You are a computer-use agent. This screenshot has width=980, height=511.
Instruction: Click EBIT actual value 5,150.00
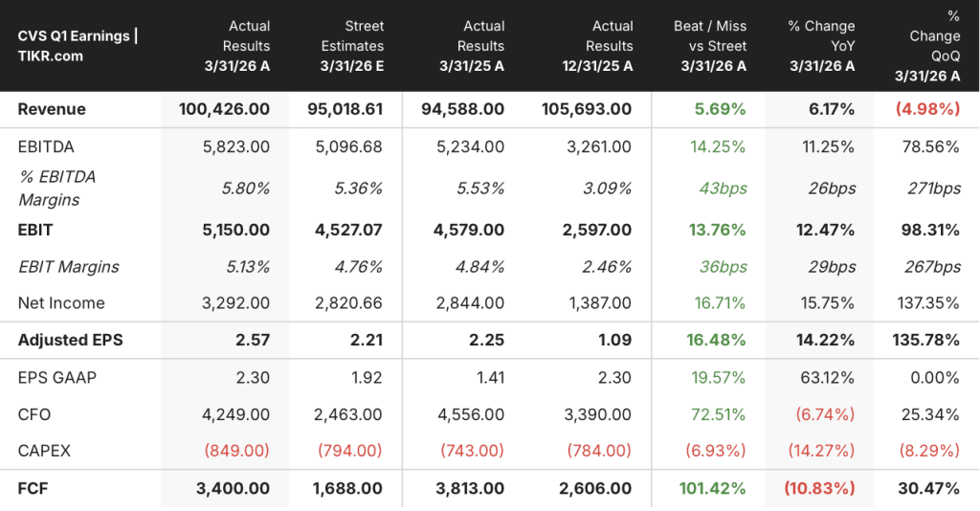[x=236, y=230]
